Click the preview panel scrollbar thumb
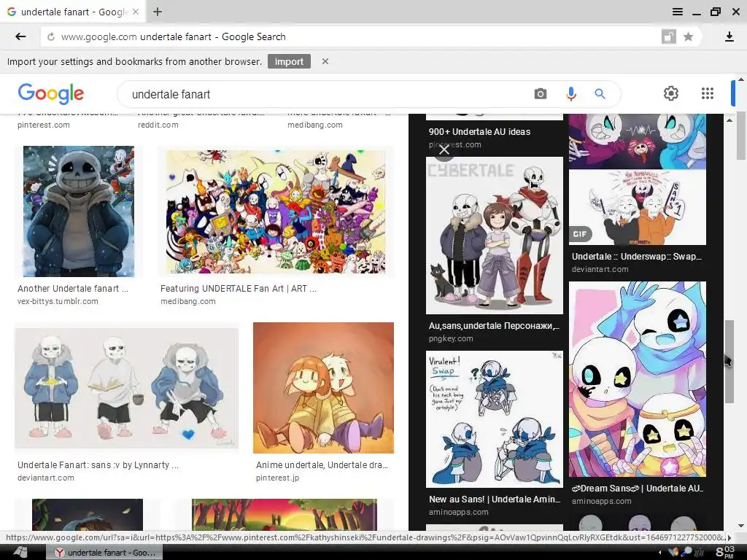Image resolution: width=747 pixels, height=560 pixels. point(729,362)
